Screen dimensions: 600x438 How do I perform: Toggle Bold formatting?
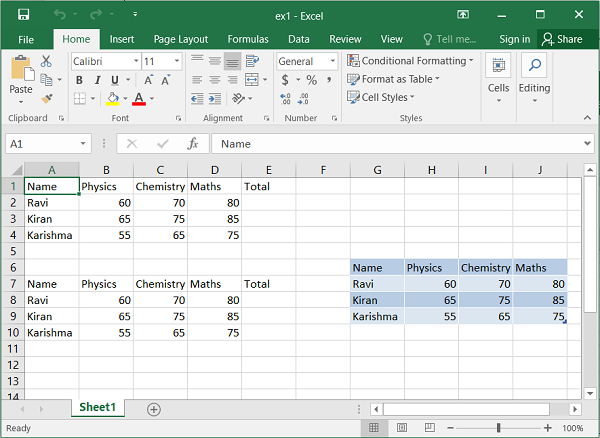79,80
